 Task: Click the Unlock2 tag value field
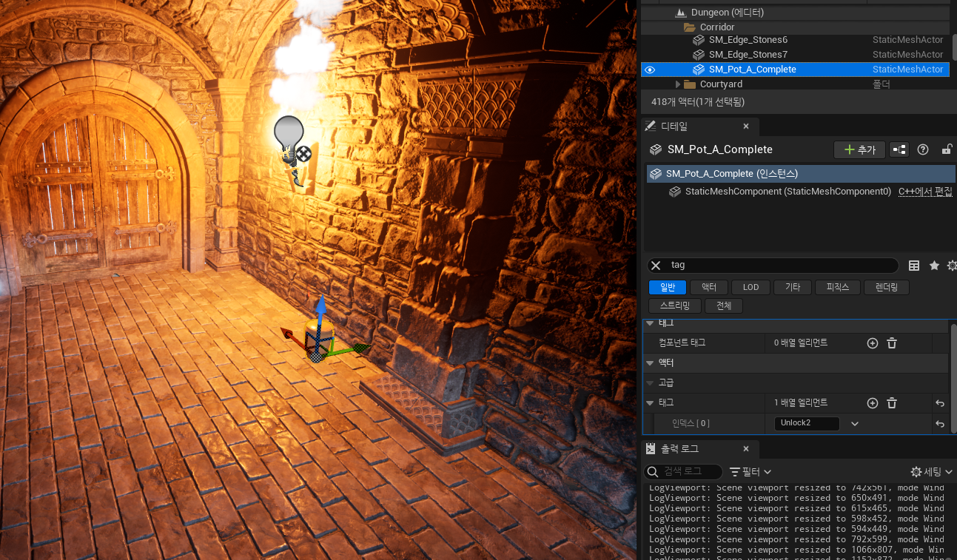[807, 424]
